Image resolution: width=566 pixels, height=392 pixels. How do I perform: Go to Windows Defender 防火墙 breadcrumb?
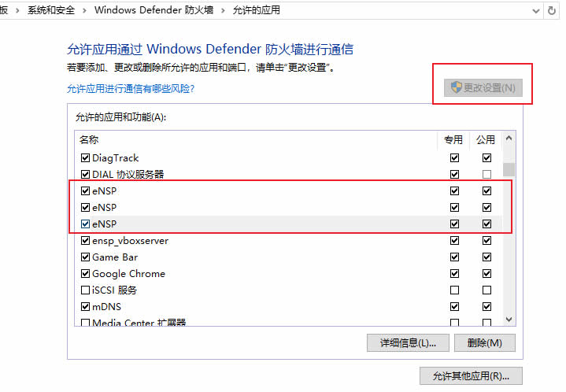pyautogui.click(x=154, y=10)
